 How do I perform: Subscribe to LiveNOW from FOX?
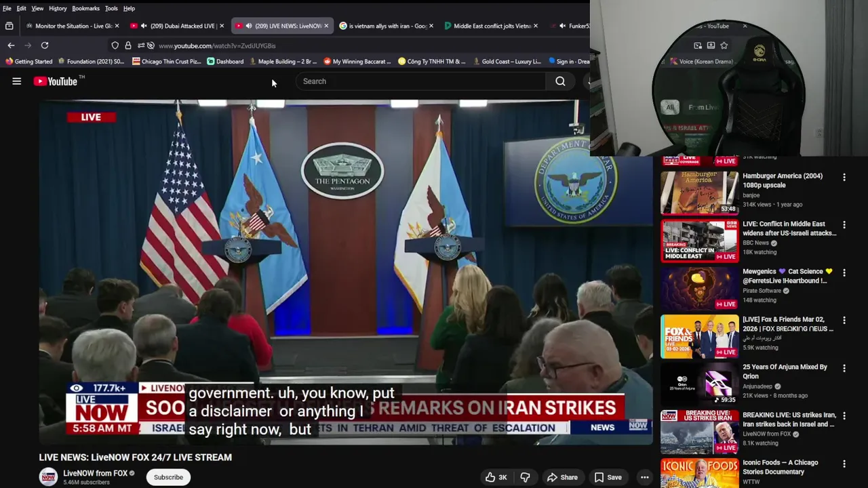click(168, 477)
